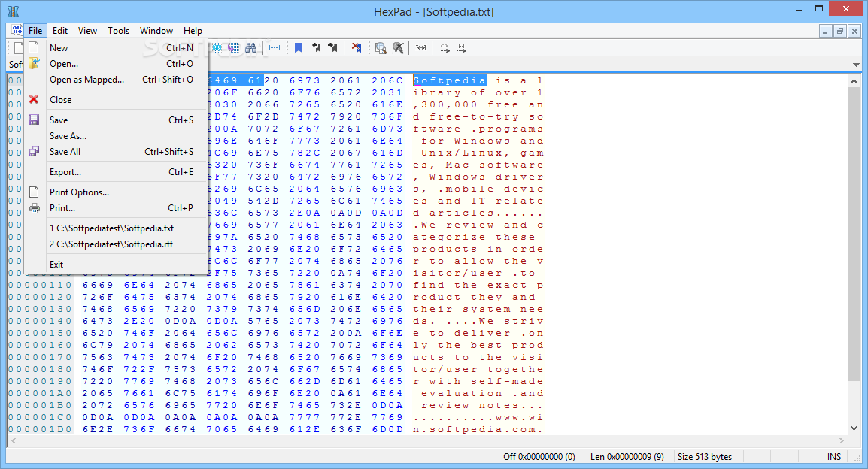Viewport: 868px width, 469px height.
Task: Click horizontal scrollbar left arrow
Action: pyautogui.click(x=14, y=440)
